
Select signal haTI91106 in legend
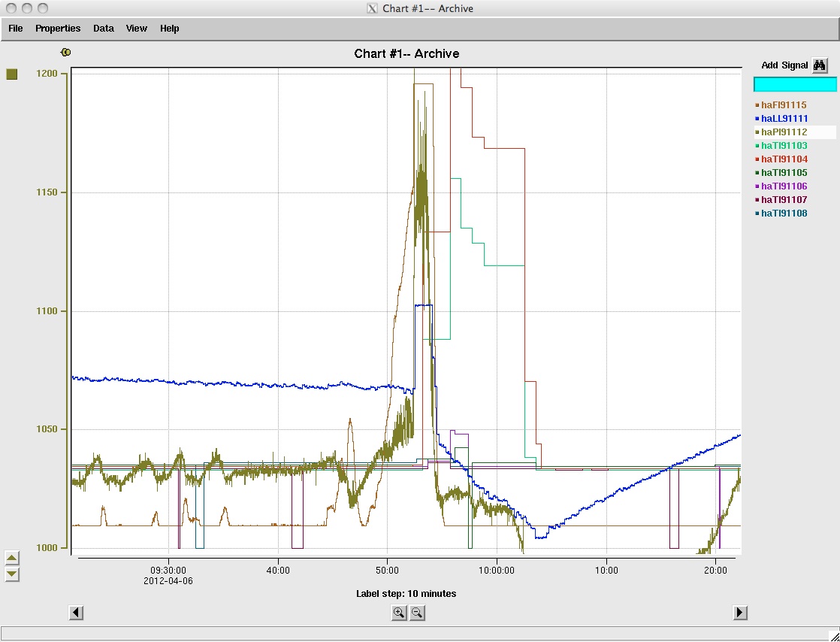[784, 186]
